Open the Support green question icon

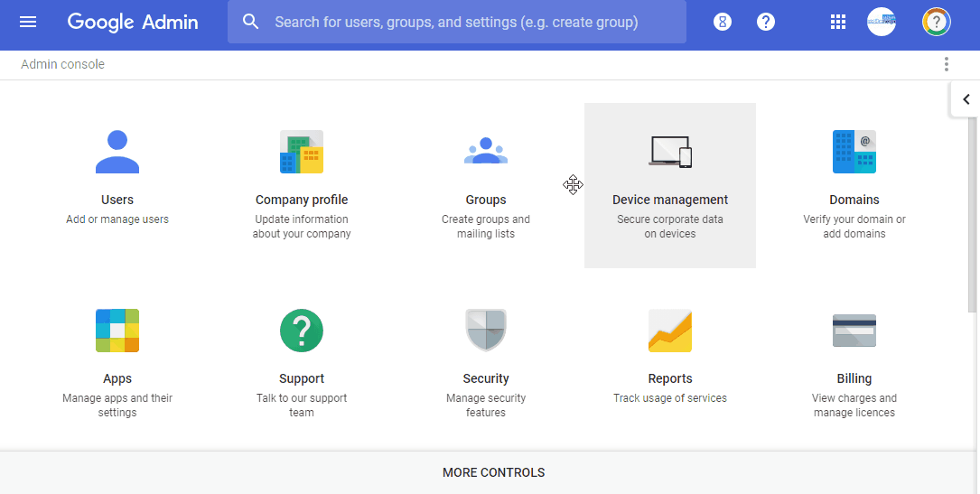click(x=302, y=331)
